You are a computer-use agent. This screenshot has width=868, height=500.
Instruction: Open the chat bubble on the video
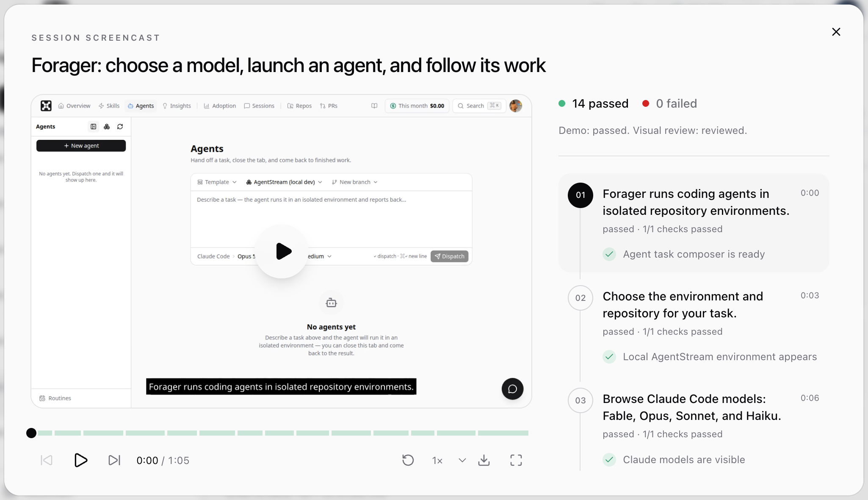(x=512, y=389)
